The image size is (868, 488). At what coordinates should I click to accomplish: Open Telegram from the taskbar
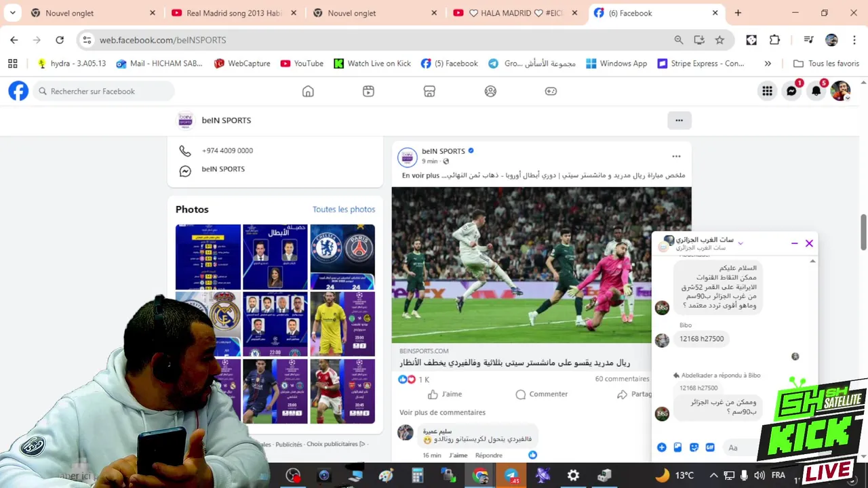coord(511,476)
